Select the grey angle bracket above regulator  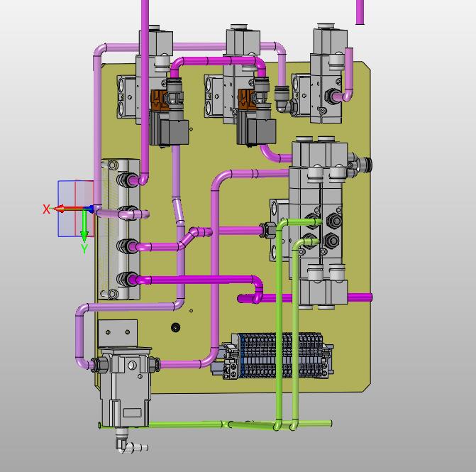(x=118, y=333)
